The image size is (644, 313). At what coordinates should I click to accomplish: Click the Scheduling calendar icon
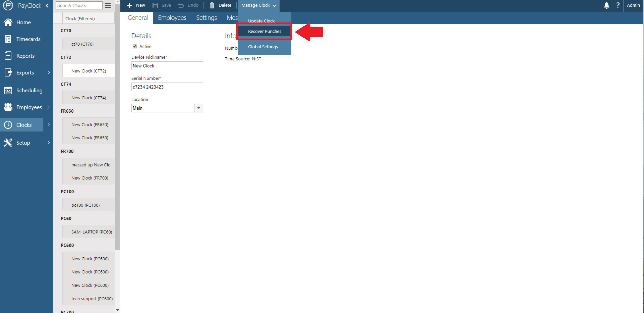[8, 90]
